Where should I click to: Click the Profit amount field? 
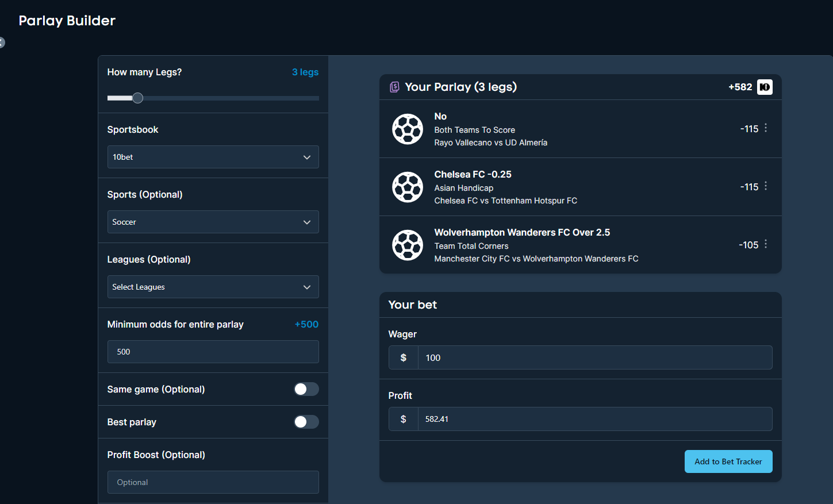595,419
